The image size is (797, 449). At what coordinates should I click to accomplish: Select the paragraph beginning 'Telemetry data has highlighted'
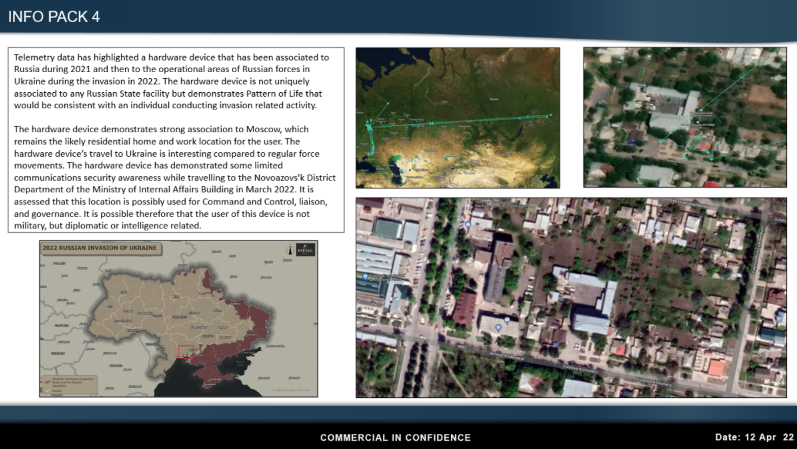click(171, 81)
